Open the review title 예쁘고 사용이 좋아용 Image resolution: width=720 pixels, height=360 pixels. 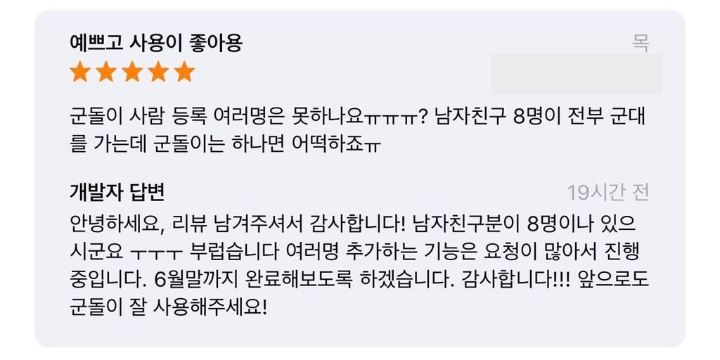[156, 44]
